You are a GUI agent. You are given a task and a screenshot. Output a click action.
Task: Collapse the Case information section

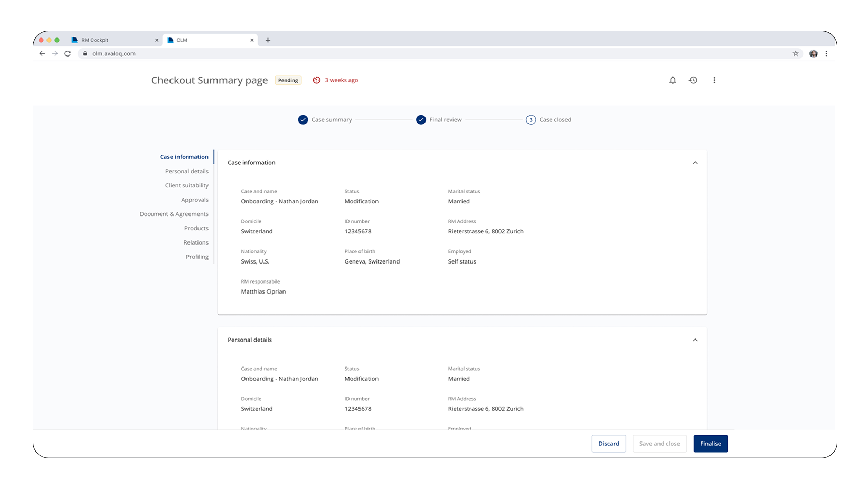[695, 163]
